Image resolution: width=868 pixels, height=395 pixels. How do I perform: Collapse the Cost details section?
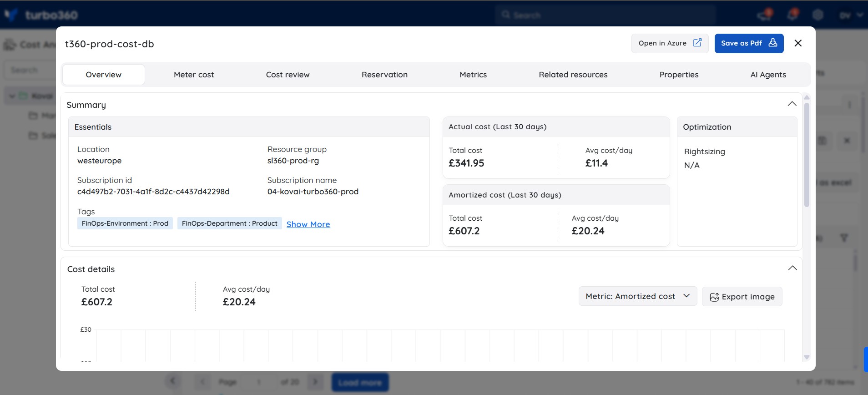792,268
